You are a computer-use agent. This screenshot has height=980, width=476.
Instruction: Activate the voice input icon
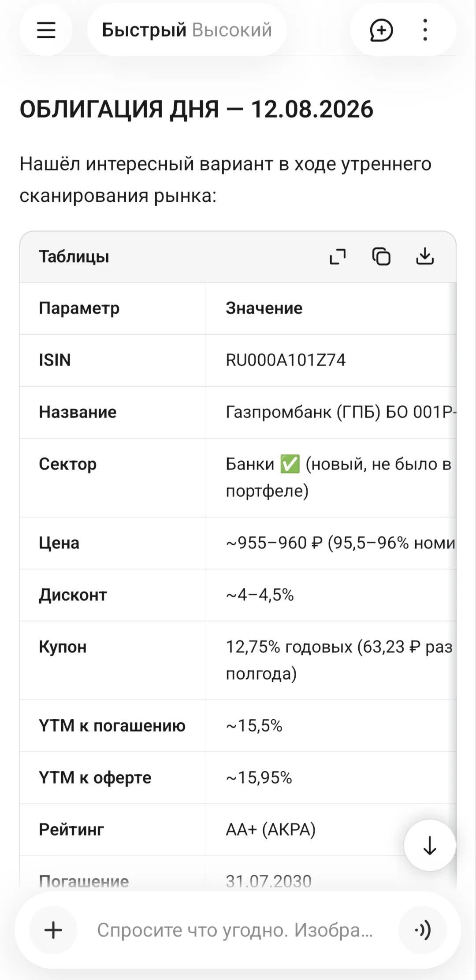coord(422,930)
